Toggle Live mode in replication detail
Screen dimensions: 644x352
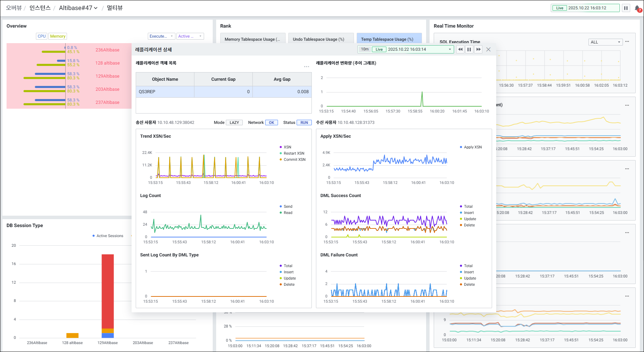379,49
